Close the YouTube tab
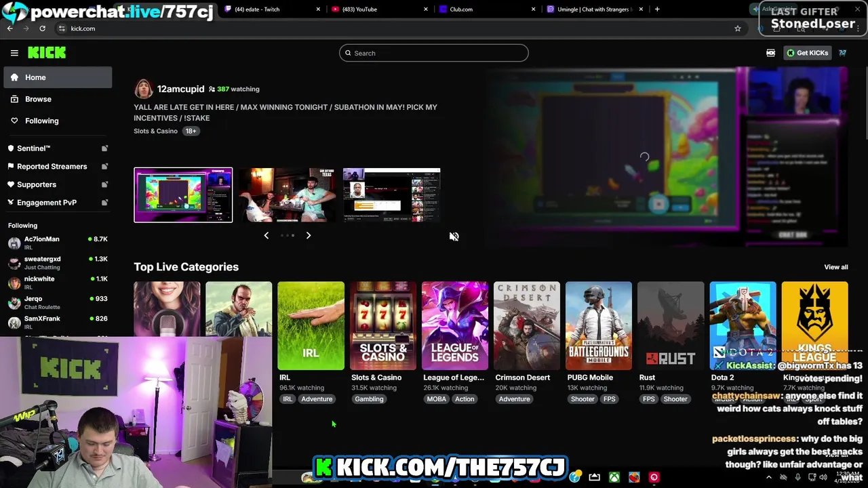Screen dimensions: 868x488 (x=426, y=9)
